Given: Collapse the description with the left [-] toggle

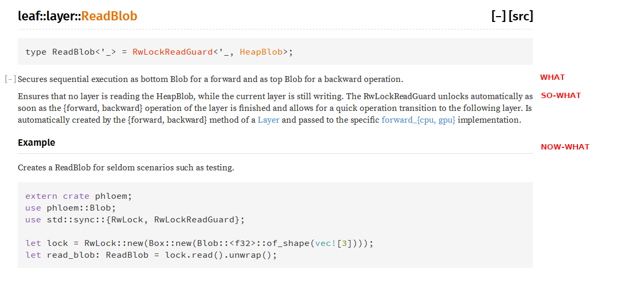Looking at the screenshot, I should pos(10,79).
